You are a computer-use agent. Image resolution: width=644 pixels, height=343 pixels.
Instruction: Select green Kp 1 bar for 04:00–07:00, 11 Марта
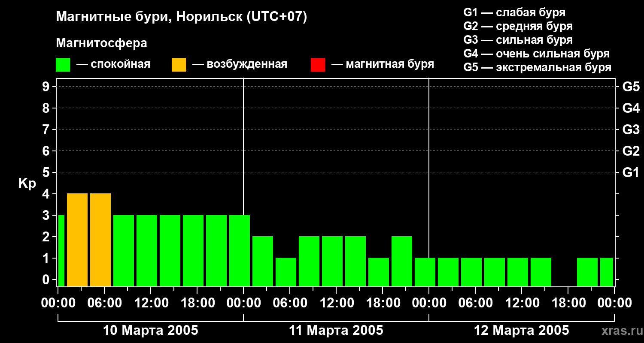[x=286, y=272]
